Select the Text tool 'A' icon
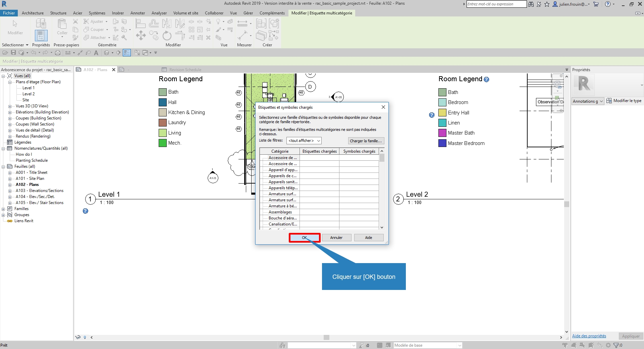 click(x=96, y=53)
